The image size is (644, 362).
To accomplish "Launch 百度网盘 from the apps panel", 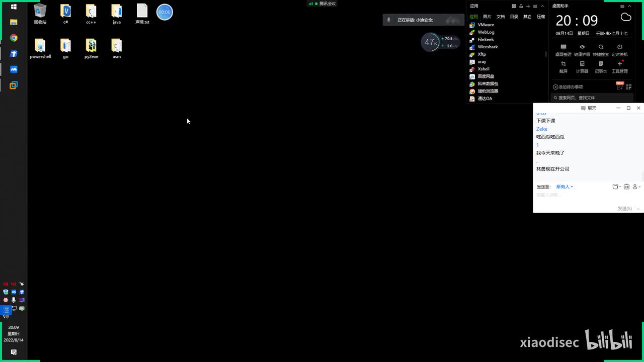I will pyautogui.click(x=482, y=76).
